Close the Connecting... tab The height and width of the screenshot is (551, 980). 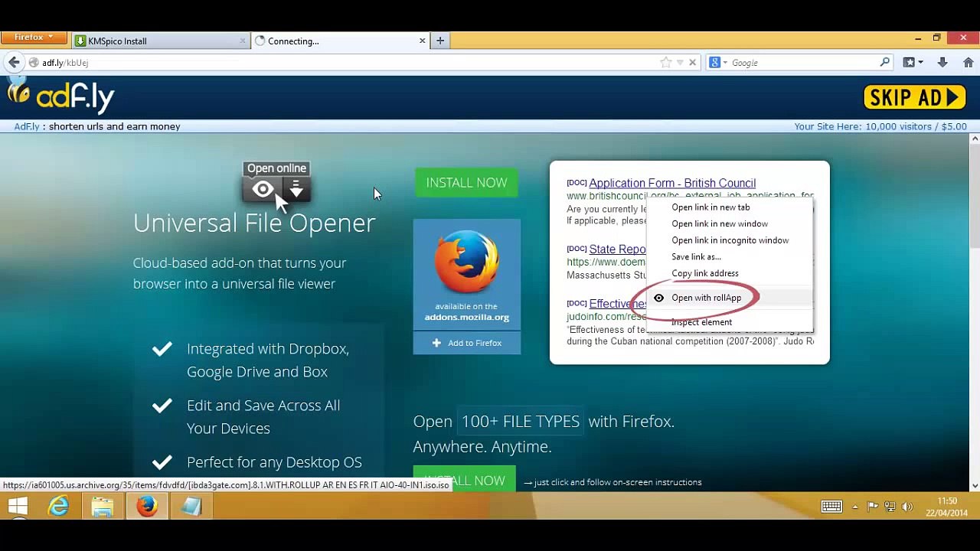tap(422, 41)
